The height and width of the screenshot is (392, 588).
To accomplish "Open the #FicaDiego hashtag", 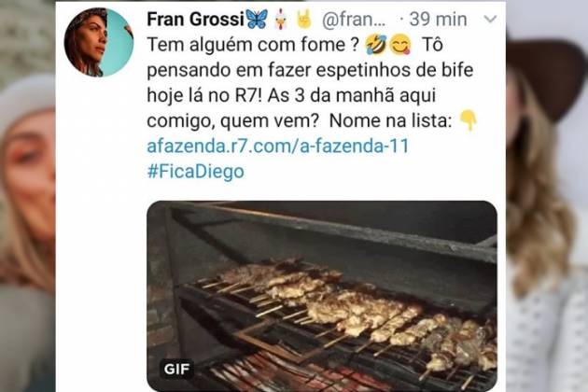I will [195, 172].
